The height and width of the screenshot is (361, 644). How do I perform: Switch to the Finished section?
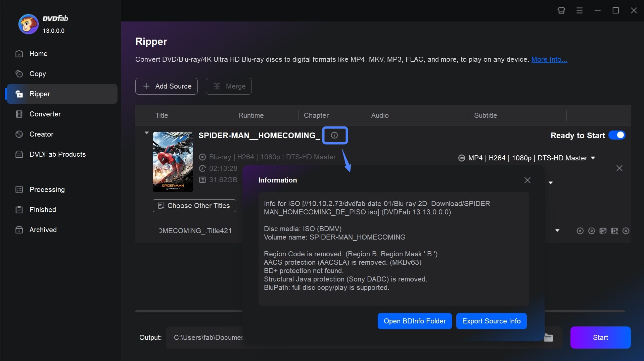coord(43,210)
